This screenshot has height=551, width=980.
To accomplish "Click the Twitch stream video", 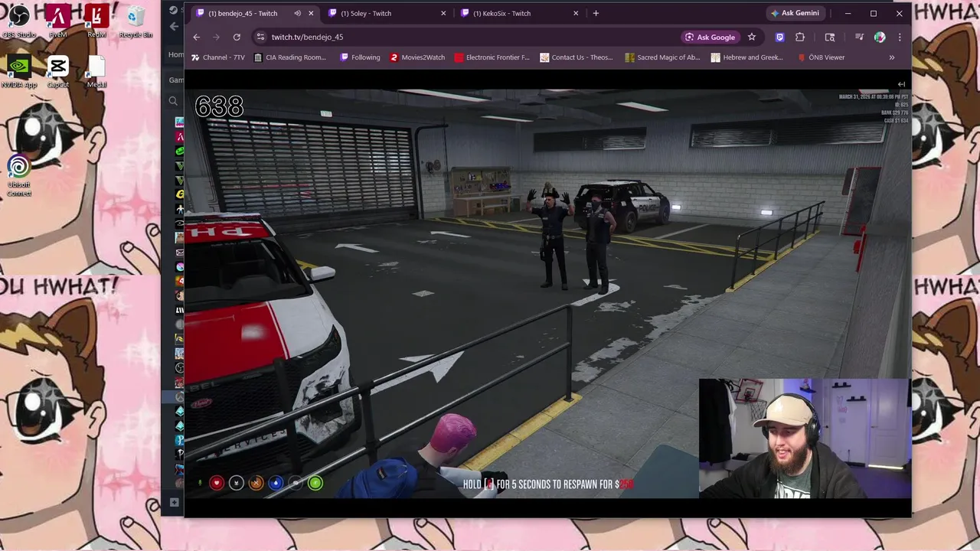I will (x=547, y=294).
